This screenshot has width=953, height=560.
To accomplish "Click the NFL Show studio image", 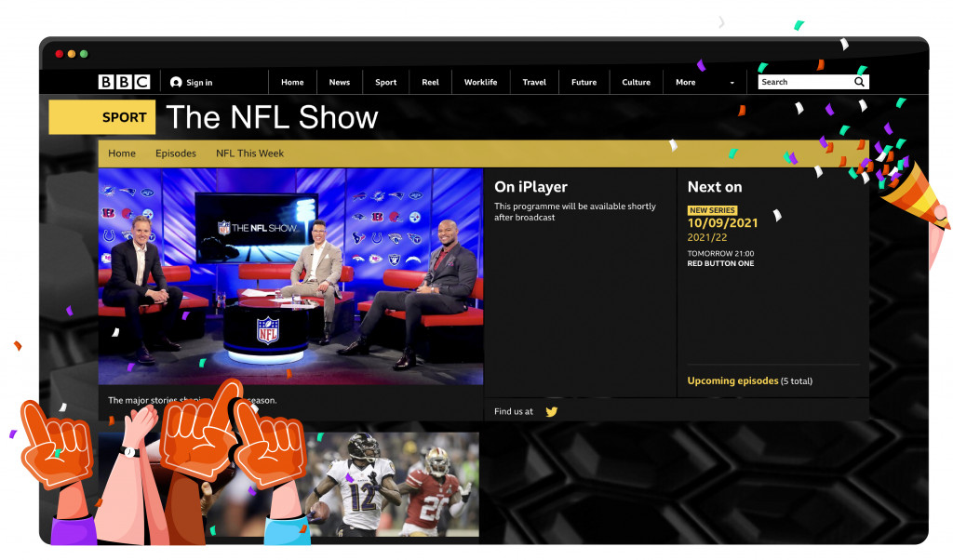I will 290,276.
